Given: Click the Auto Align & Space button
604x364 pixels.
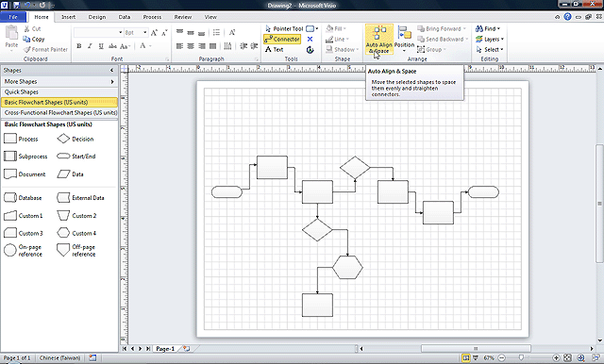Looking at the screenshot, I should (379, 40).
